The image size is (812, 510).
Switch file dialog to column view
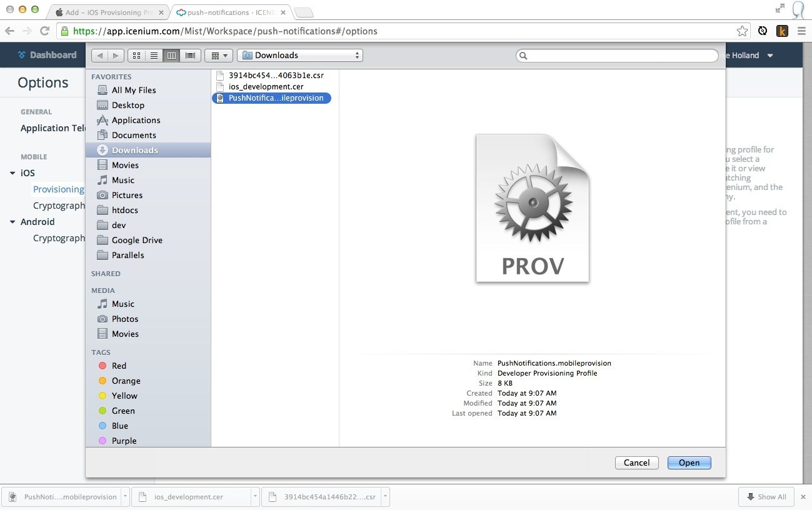click(x=171, y=56)
